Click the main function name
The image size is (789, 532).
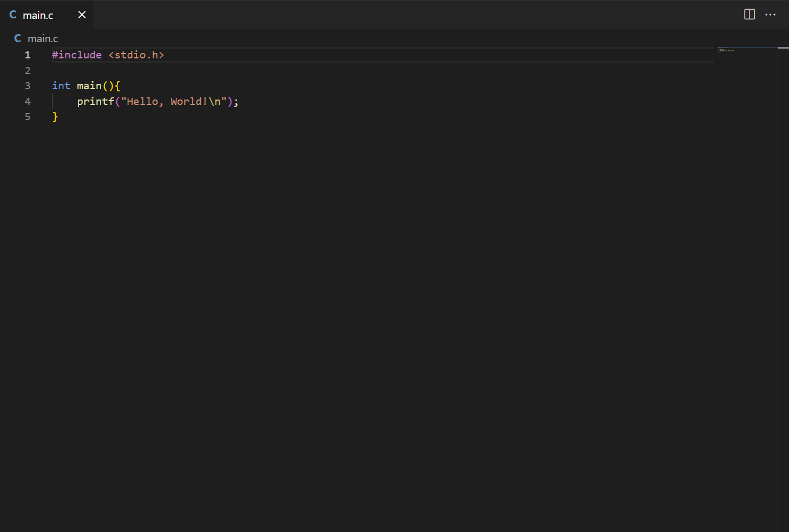[89, 85]
